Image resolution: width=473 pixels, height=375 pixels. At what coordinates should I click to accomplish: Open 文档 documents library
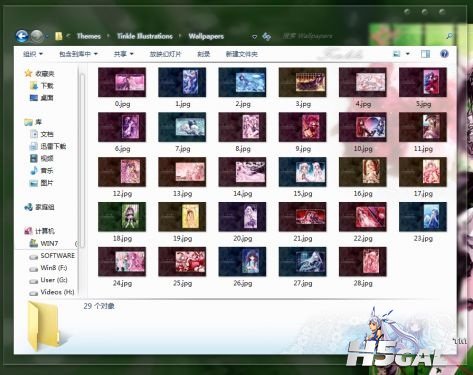point(42,134)
